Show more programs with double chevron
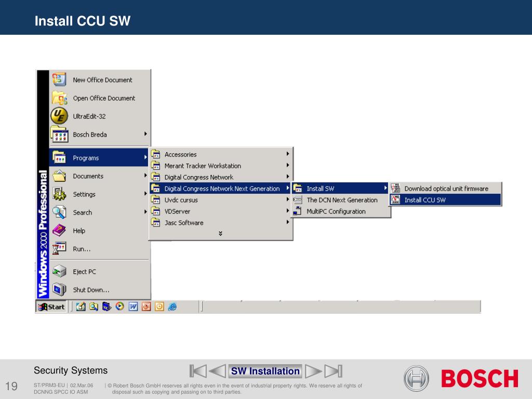Viewport: 532px width, 399px height. [220, 233]
